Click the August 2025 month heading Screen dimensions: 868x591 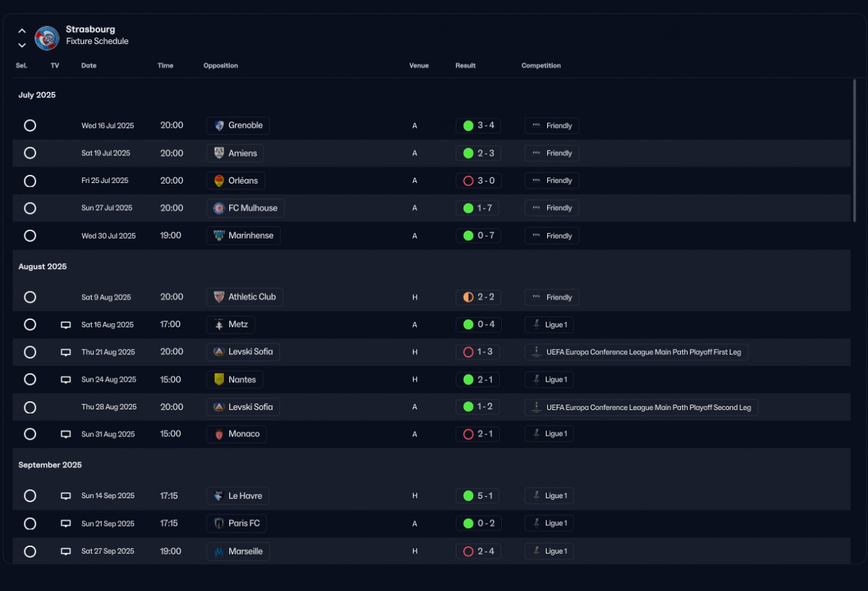tap(43, 267)
